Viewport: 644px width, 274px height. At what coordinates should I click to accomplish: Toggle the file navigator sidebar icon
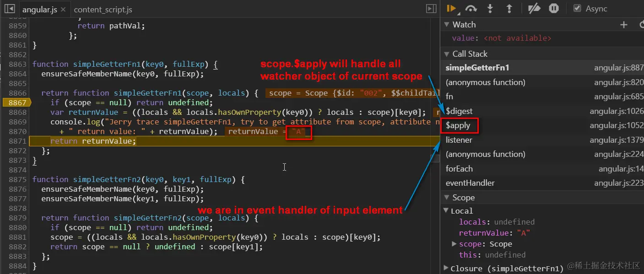tap(10, 9)
